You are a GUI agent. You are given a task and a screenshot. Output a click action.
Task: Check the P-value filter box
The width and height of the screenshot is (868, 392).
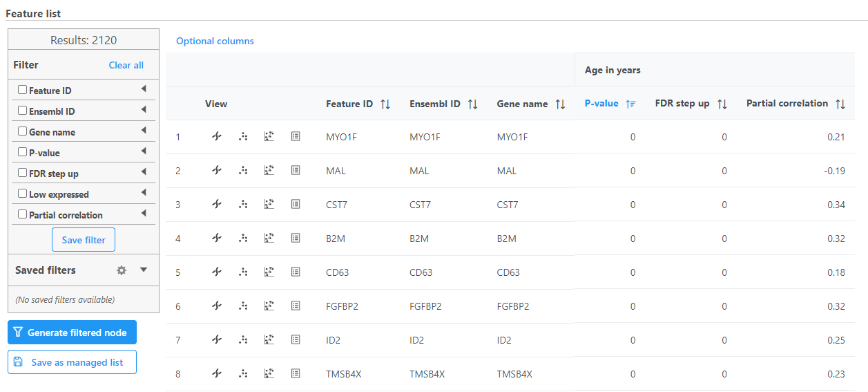23,152
